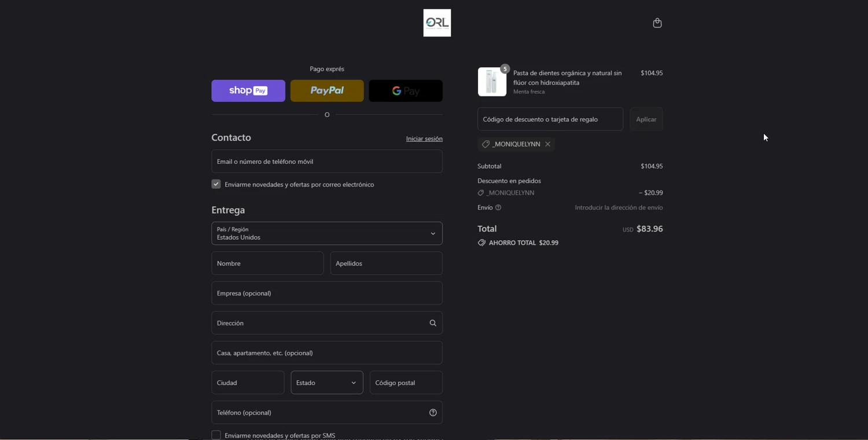868x440 pixels.
Task: Click the Menta fresca variant text
Action: coord(529,92)
